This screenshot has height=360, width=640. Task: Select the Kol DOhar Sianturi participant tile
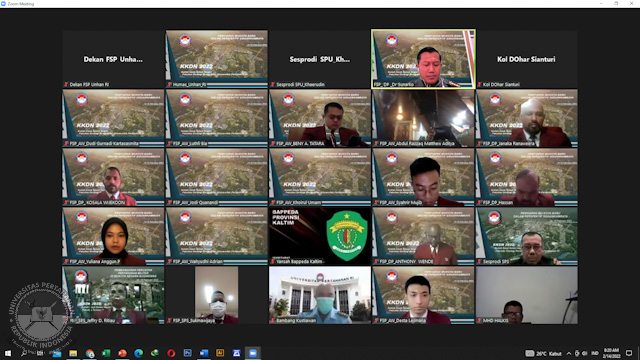click(x=527, y=59)
